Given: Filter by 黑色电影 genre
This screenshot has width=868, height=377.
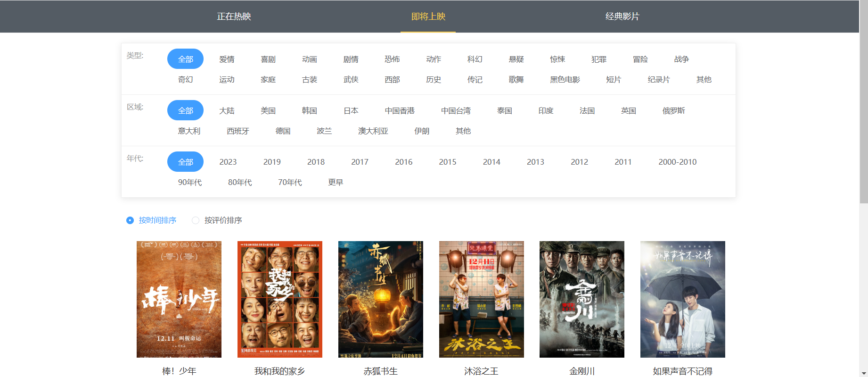Looking at the screenshot, I should pos(565,79).
